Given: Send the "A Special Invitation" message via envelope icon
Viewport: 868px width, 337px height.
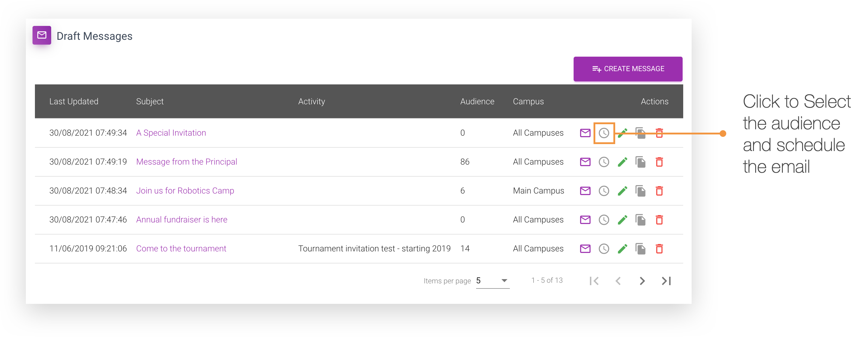Looking at the screenshot, I should (585, 133).
